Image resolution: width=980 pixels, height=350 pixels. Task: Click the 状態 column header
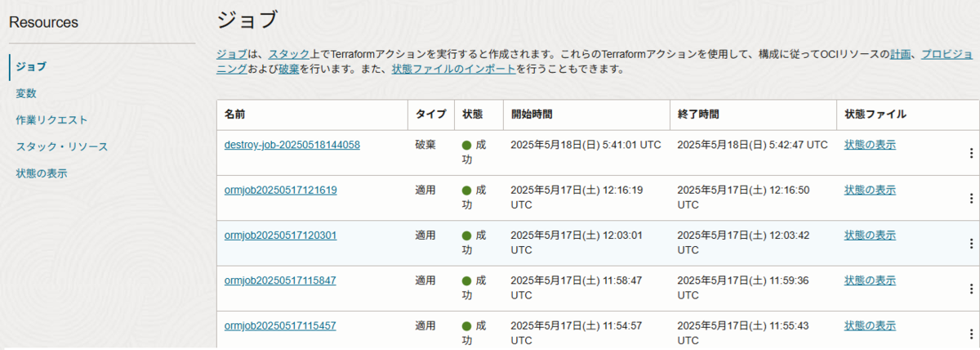pos(472,114)
